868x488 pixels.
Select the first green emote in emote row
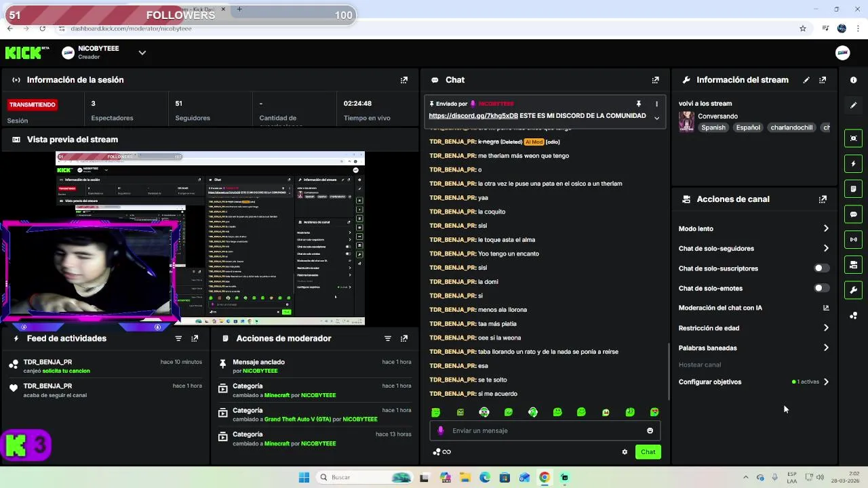click(x=435, y=412)
